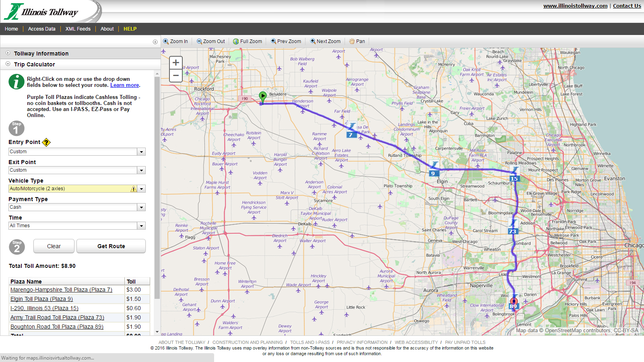Open the XML Feeds menu item
The height and width of the screenshot is (362, 644).
[78, 29]
